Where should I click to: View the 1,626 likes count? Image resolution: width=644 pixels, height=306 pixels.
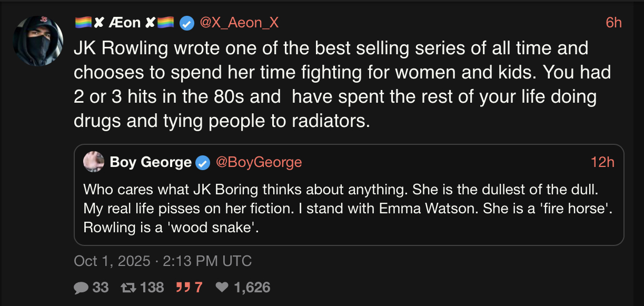pos(252,287)
